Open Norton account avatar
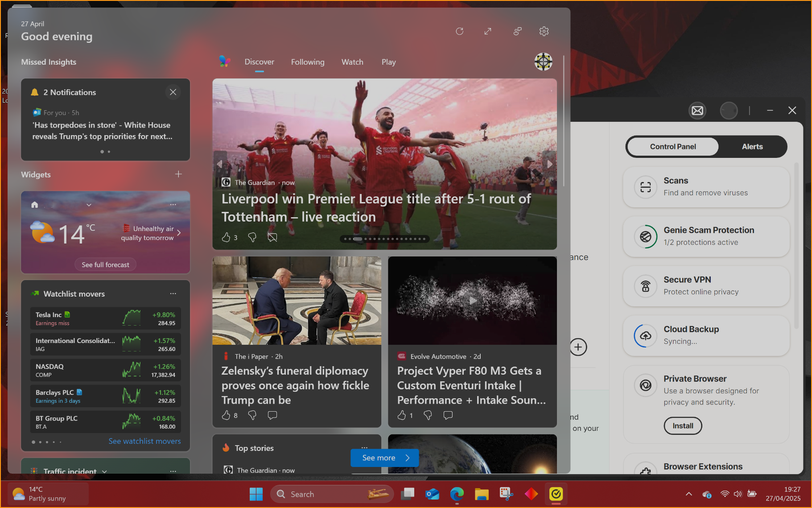Screen dimensions: 812x508 (729, 110)
